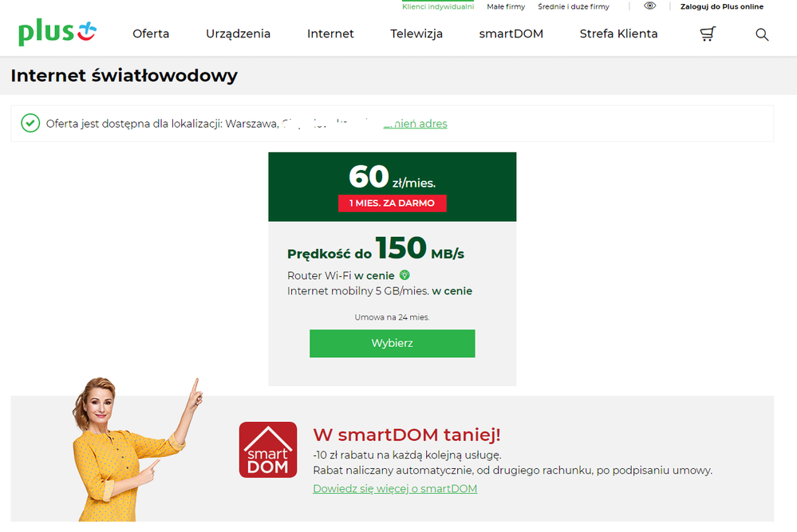This screenshot has width=797, height=532.
Task: Expand the Telewizja menu
Action: [x=416, y=34]
